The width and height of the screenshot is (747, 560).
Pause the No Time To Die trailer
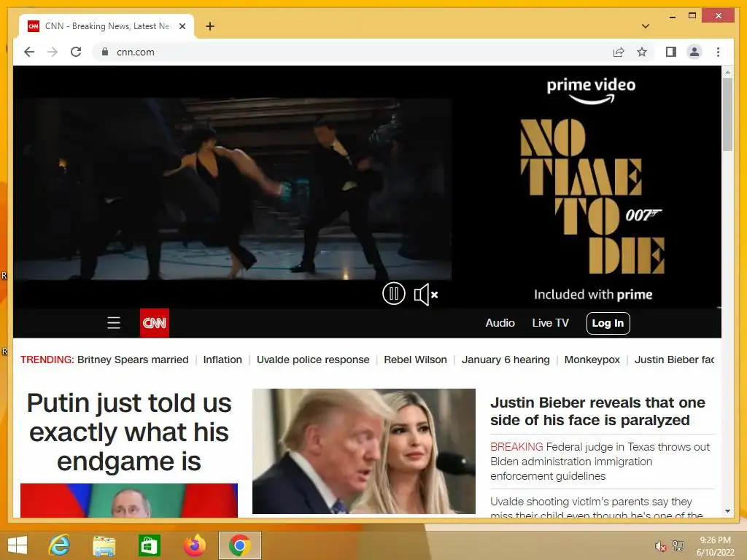393,294
